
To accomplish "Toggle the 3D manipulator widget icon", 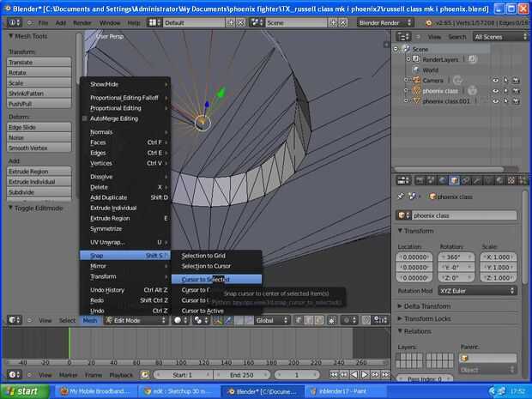I will 217,320.
